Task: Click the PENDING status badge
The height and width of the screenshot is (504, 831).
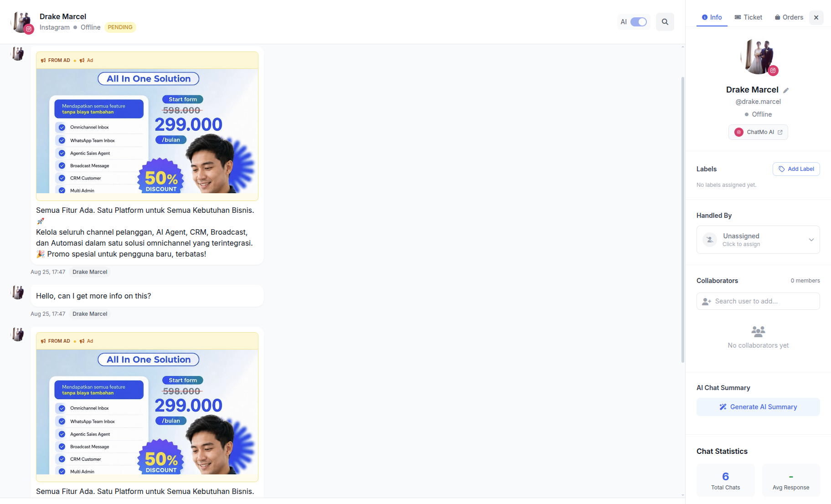Action: (x=120, y=27)
